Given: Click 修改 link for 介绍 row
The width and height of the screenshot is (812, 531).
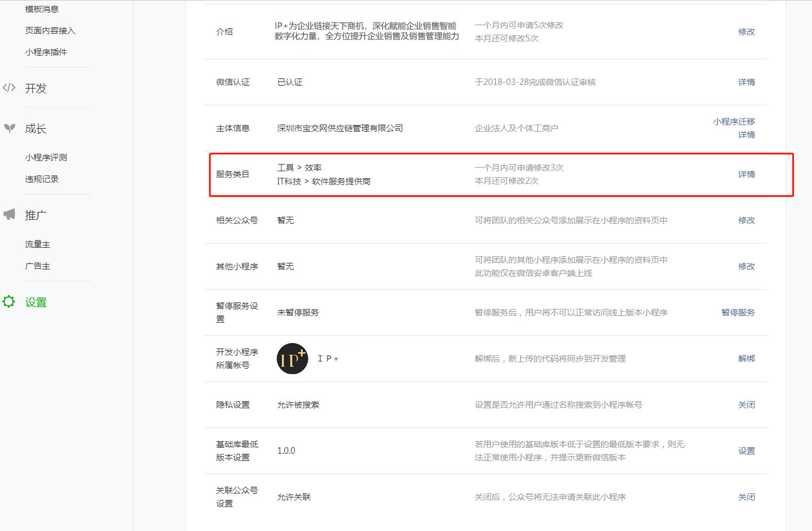Looking at the screenshot, I should (x=746, y=32).
